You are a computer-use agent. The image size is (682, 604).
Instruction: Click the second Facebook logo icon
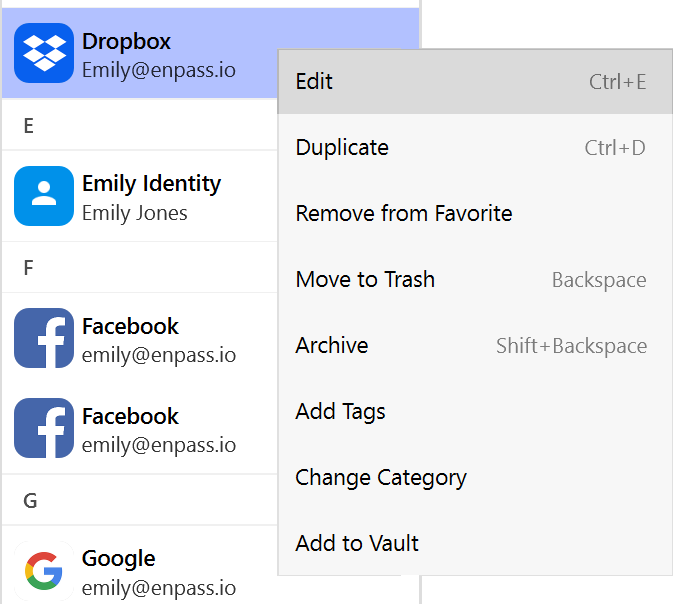click(44, 428)
